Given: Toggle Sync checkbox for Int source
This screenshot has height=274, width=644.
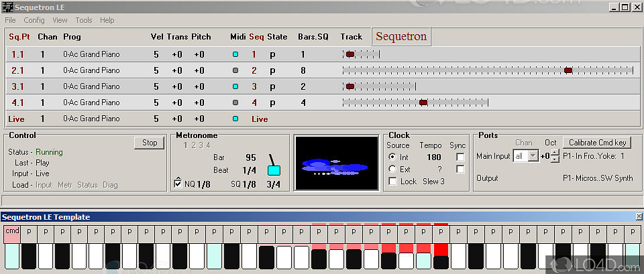Looking at the screenshot, I should 460,157.
